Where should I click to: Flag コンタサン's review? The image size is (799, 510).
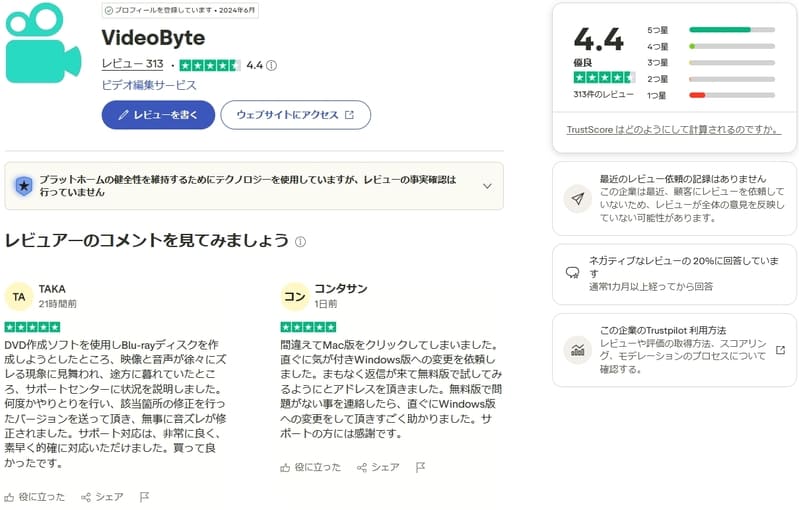click(x=420, y=467)
